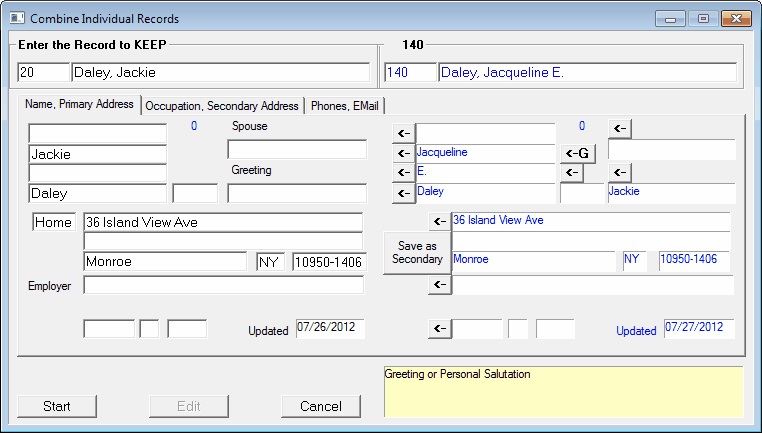Click the Home address type field
This screenshot has width=762, height=433.
[x=54, y=222]
